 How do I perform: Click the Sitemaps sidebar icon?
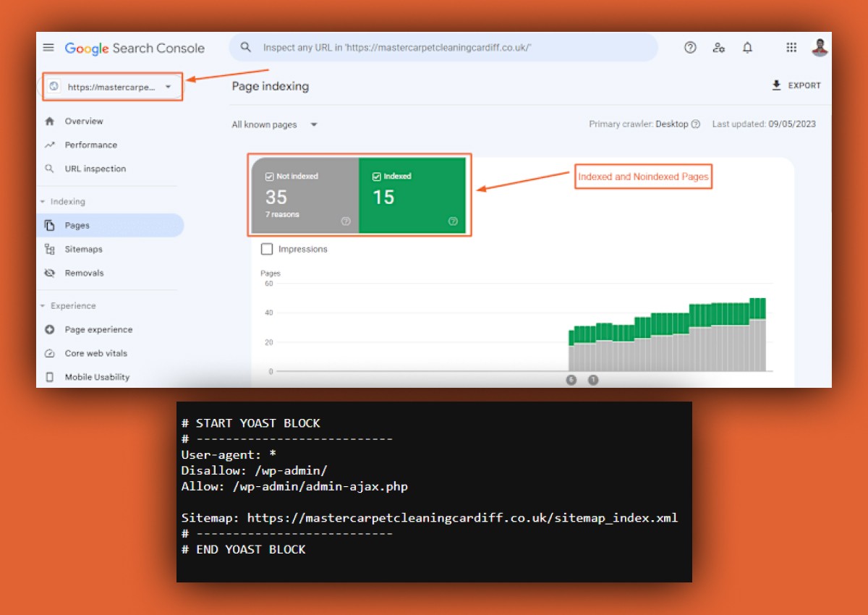[49, 250]
